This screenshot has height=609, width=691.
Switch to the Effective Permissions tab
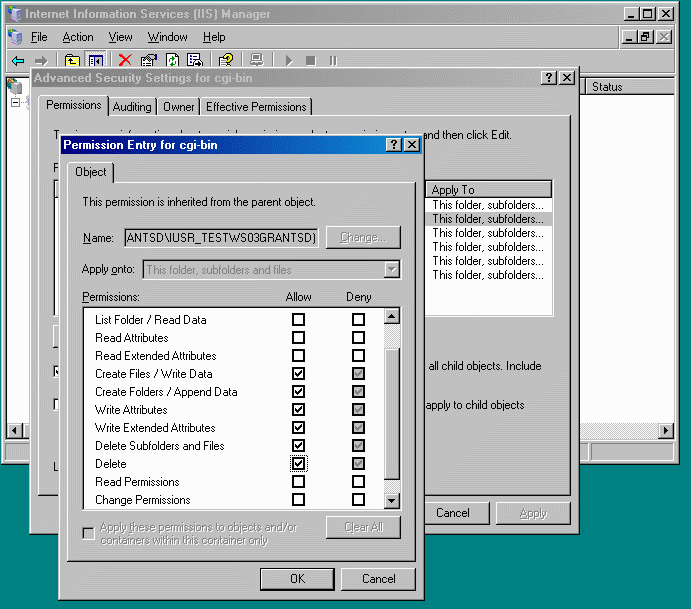(x=256, y=107)
